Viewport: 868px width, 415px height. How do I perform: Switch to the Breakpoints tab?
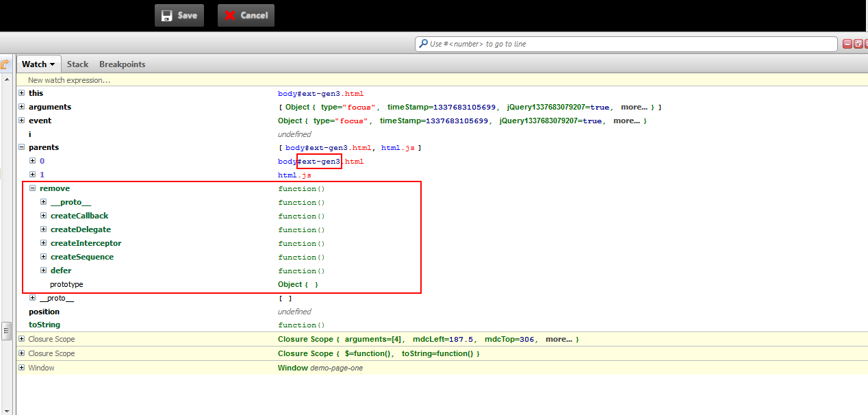[x=123, y=64]
